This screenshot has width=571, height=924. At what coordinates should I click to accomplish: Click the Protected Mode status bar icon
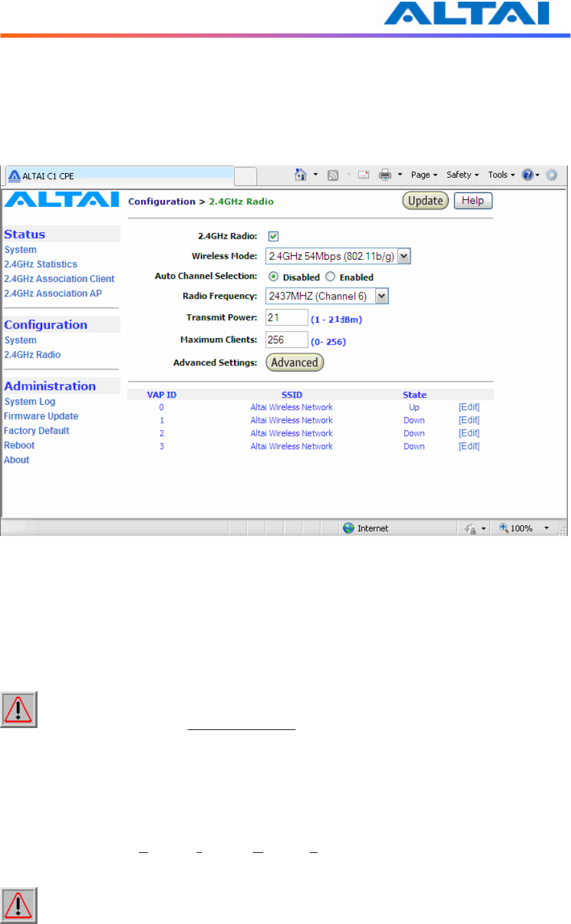(x=471, y=528)
